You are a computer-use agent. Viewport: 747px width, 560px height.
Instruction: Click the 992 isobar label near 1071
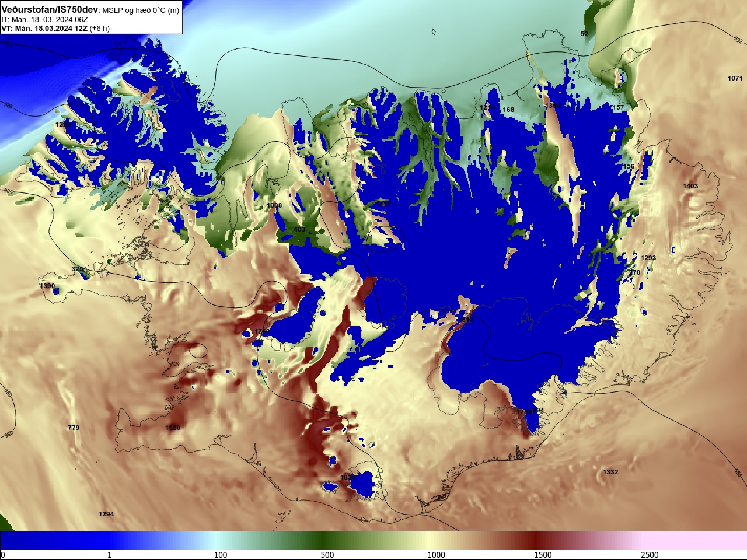click(x=738, y=40)
